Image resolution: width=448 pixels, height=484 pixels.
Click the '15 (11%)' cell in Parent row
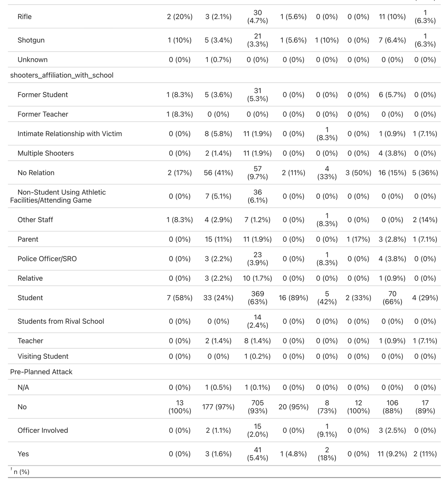pyautogui.click(x=218, y=239)
